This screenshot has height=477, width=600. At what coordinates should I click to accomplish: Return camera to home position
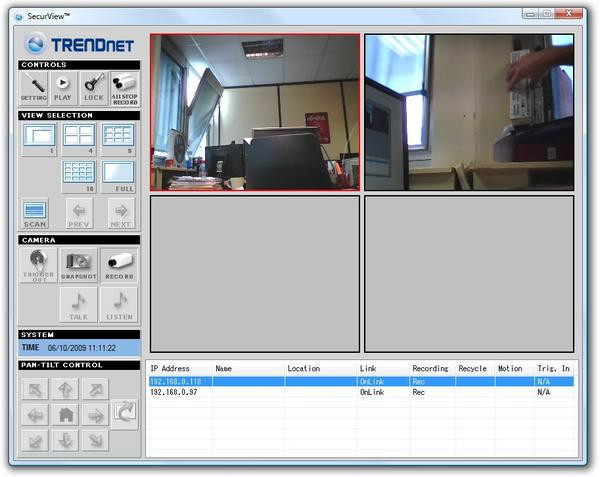click(65, 415)
